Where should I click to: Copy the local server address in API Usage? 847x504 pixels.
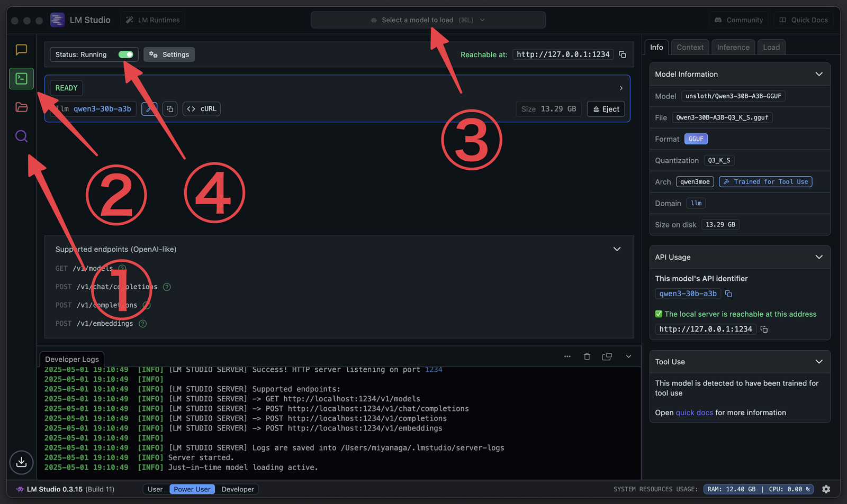point(764,329)
